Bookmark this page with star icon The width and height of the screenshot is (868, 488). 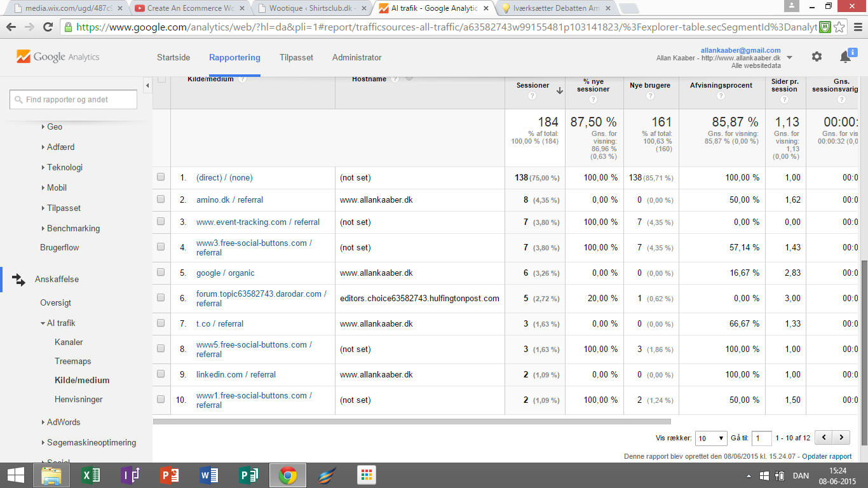(839, 27)
